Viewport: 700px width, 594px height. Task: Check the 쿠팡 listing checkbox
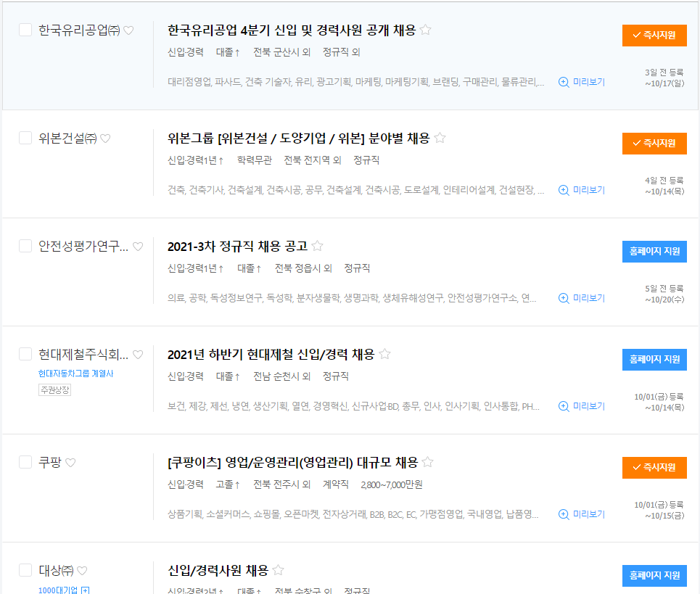click(x=25, y=462)
